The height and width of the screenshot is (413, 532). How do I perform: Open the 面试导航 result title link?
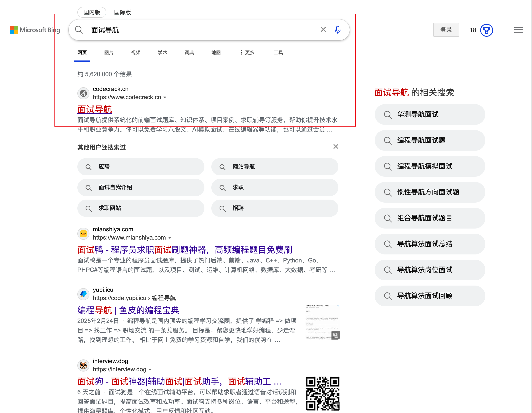click(x=94, y=109)
